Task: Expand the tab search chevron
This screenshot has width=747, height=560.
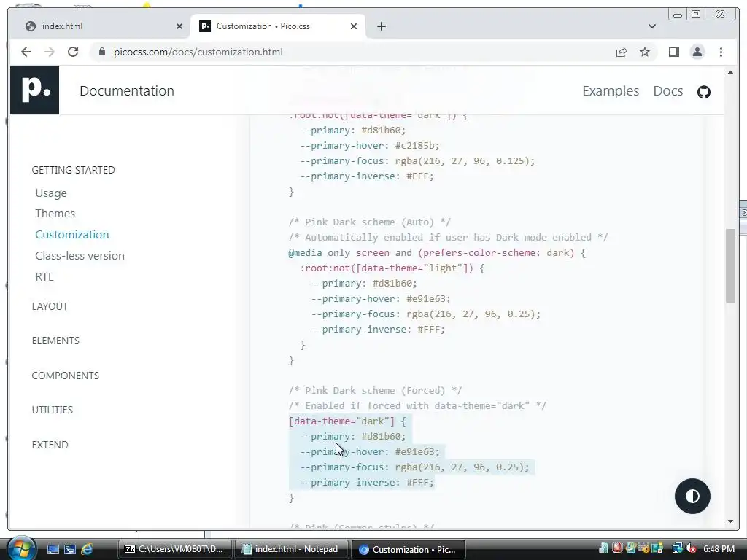Action: (652, 26)
